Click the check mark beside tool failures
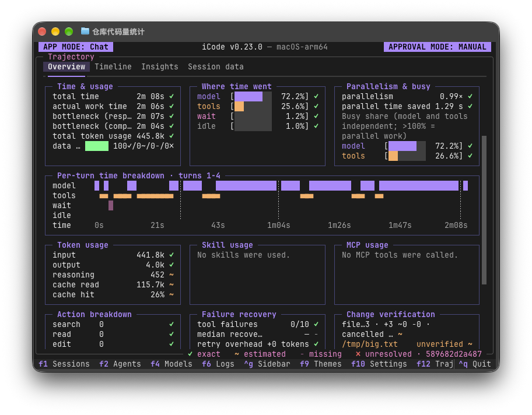Viewport: 532px width, 415px height. point(316,325)
